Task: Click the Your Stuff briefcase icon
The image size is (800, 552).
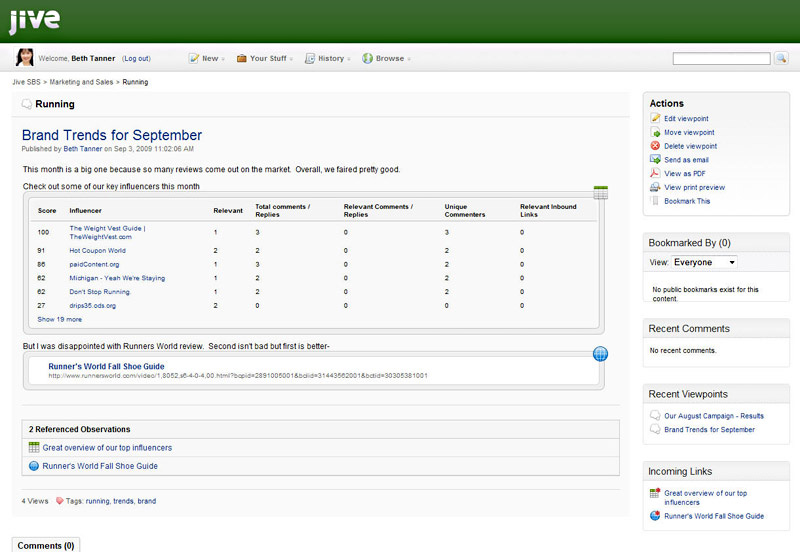Action: tap(242, 59)
